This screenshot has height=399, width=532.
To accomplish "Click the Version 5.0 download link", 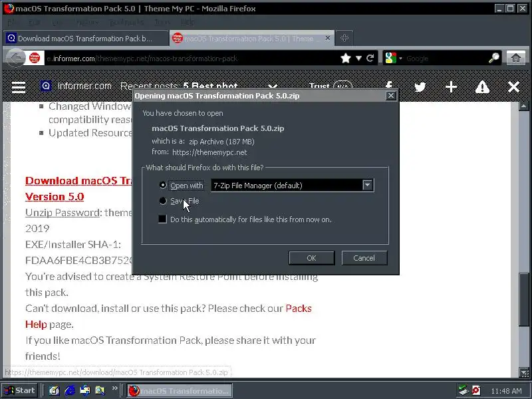I will pyautogui.click(x=55, y=196).
